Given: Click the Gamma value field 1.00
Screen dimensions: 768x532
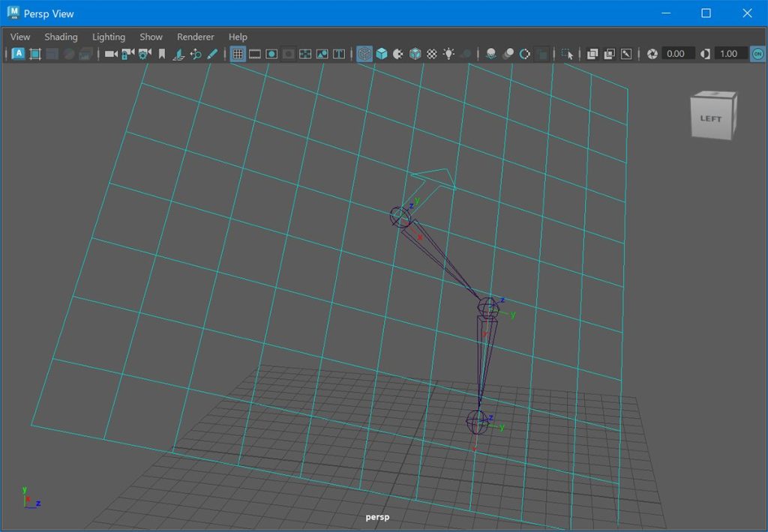Looking at the screenshot, I should pyautogui.click(x=730, y=53).
